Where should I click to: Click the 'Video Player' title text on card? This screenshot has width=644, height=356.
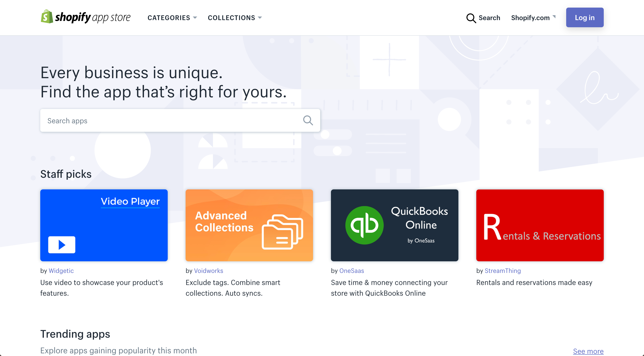coord(130,201)
